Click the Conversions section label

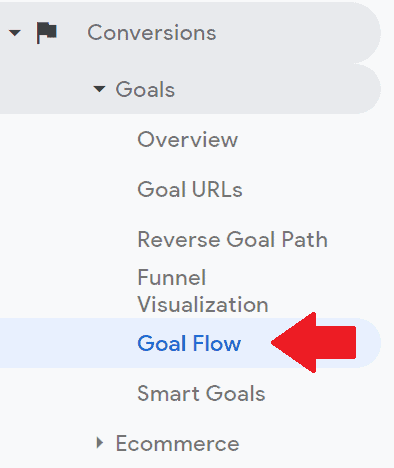click(x=152, y=33)
